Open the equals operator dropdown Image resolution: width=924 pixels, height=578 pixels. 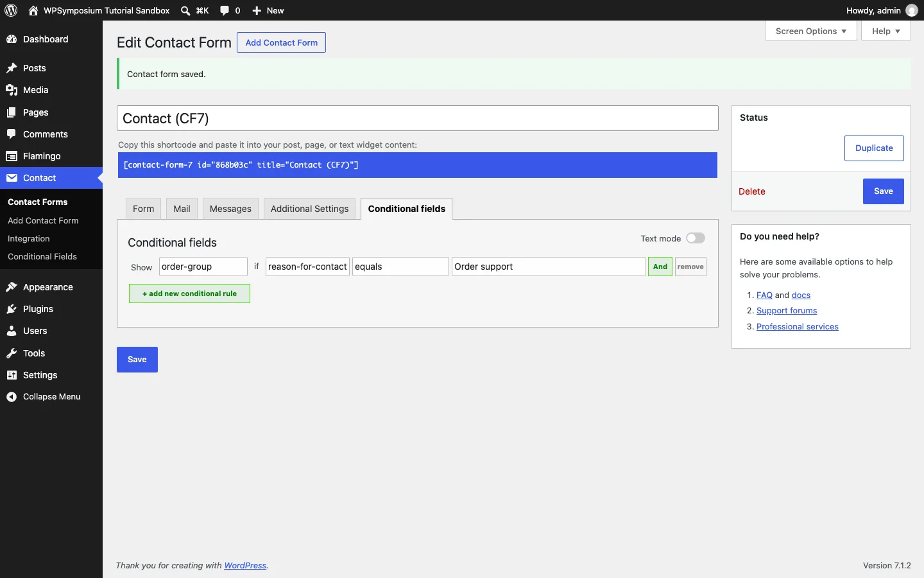[400, 267]
